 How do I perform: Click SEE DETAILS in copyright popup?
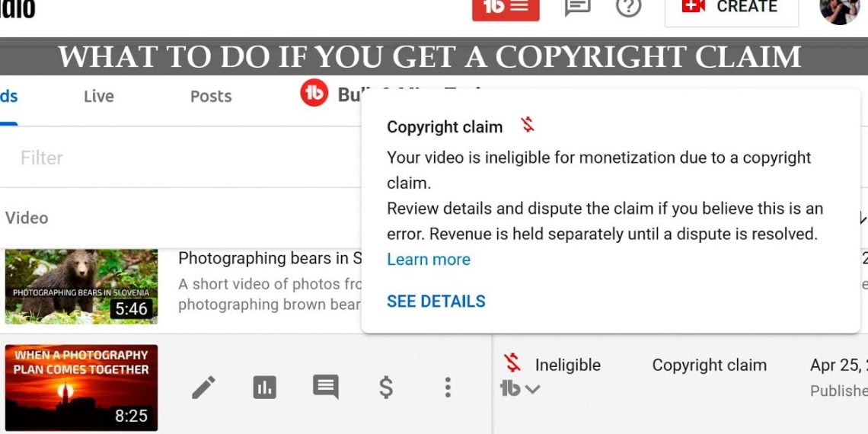click(x=436, y=302)
